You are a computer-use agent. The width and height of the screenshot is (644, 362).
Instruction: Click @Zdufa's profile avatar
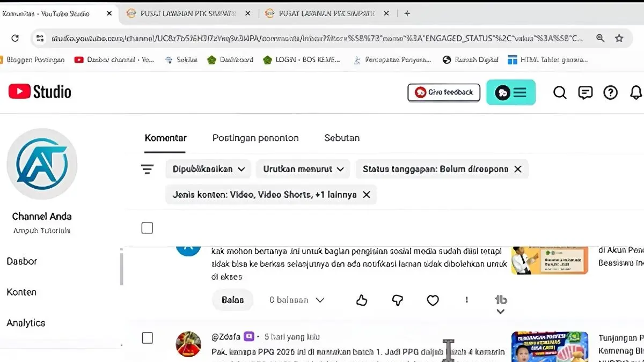pos(189,344)
